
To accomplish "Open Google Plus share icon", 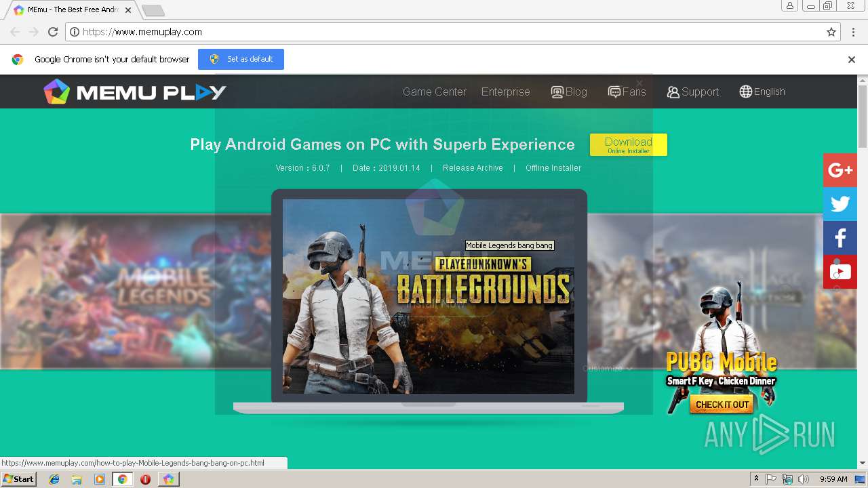I will click(x=840, y=170).
